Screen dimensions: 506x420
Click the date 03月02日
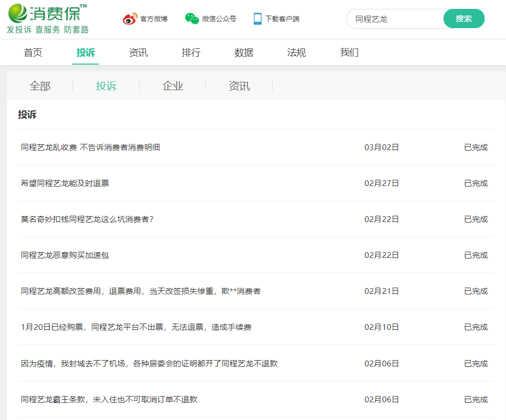click(x=382, y=147)
